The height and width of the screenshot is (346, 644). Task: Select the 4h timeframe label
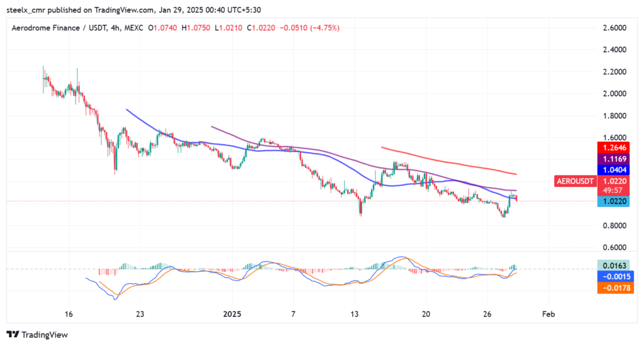point(115,28)
